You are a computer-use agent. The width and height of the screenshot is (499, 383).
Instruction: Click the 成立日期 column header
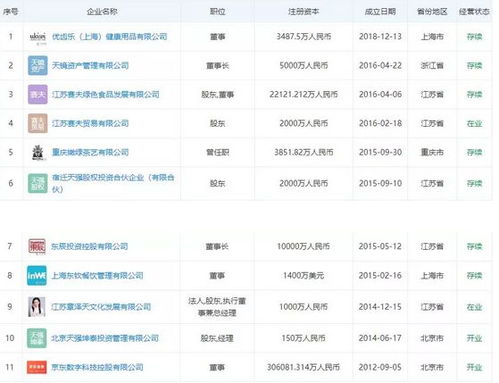coord(380,12)
